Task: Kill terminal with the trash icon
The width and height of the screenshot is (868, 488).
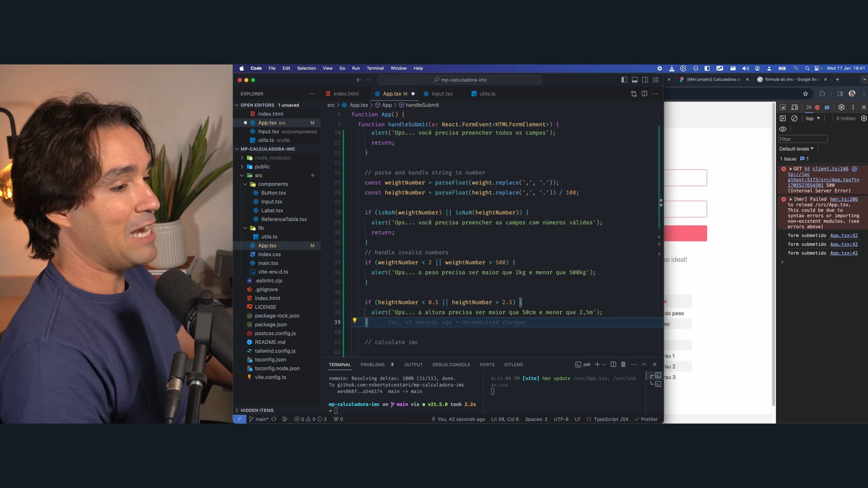Action: pos(623,365)
